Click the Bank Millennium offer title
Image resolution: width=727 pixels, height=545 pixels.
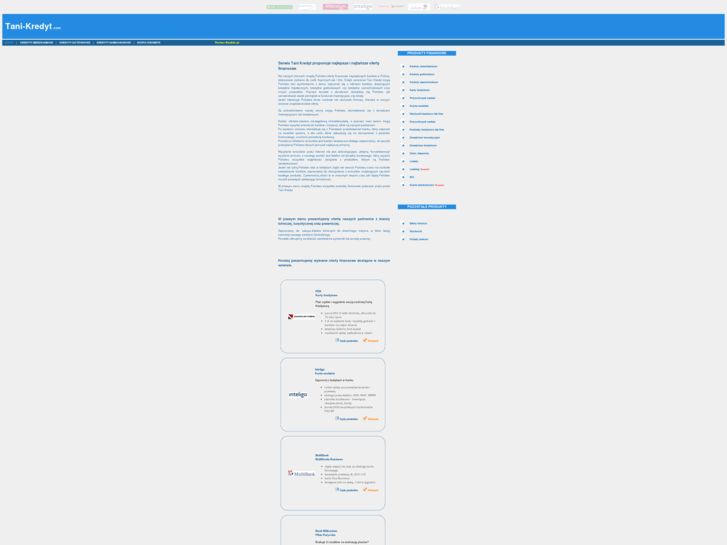click(x=326, y=533)
